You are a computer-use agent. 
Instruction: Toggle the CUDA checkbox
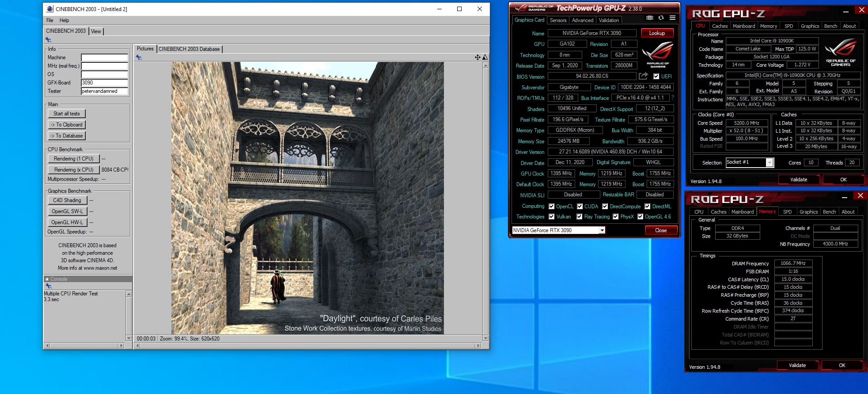pos(580,207)
